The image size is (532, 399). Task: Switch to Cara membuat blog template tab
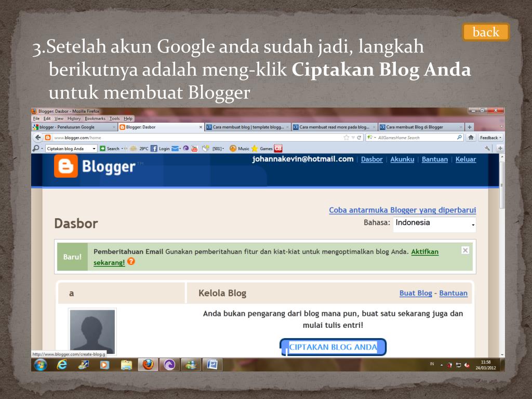click(x=248, y=127)
